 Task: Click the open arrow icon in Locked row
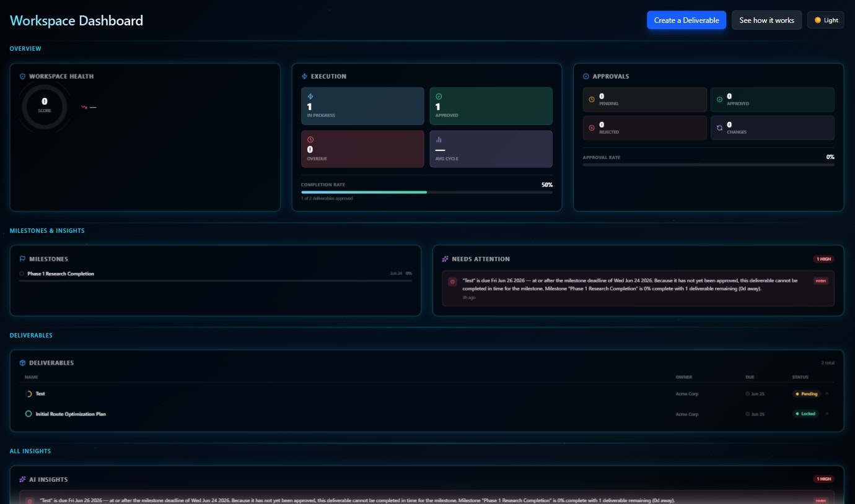(826, 414)
